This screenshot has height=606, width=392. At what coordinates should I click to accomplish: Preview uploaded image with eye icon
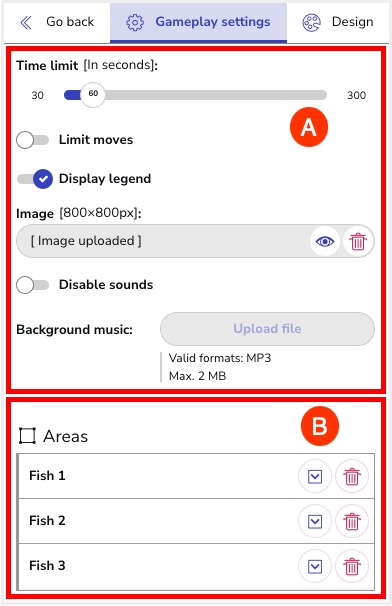pos(325,241)
